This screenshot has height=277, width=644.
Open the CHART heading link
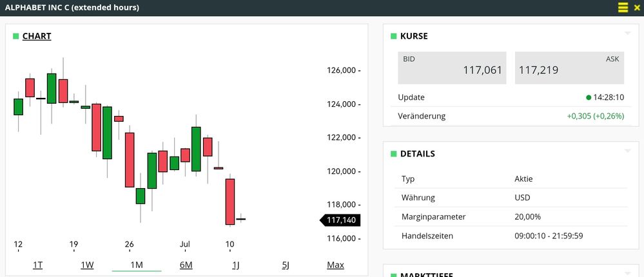(37, 36)
